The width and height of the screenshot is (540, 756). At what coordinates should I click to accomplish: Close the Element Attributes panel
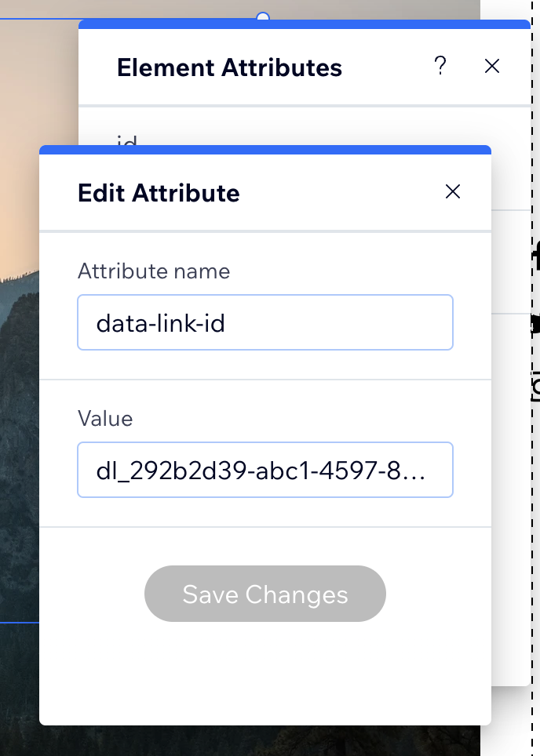point(492,67)
